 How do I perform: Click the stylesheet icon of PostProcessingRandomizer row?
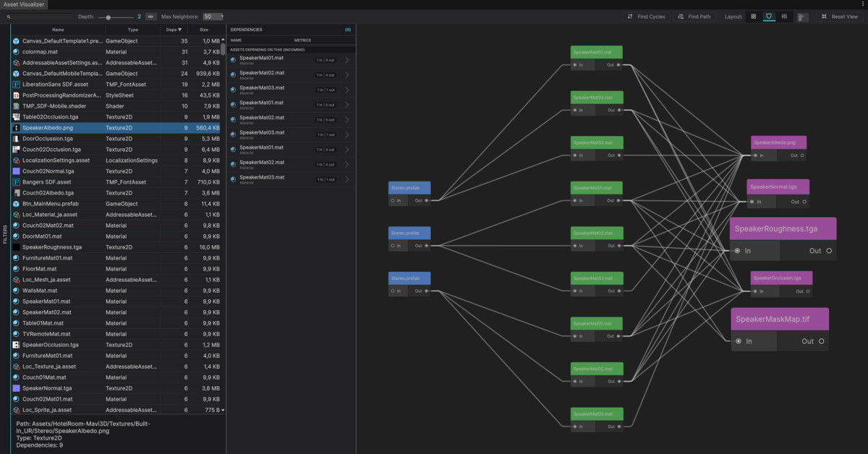16,95
